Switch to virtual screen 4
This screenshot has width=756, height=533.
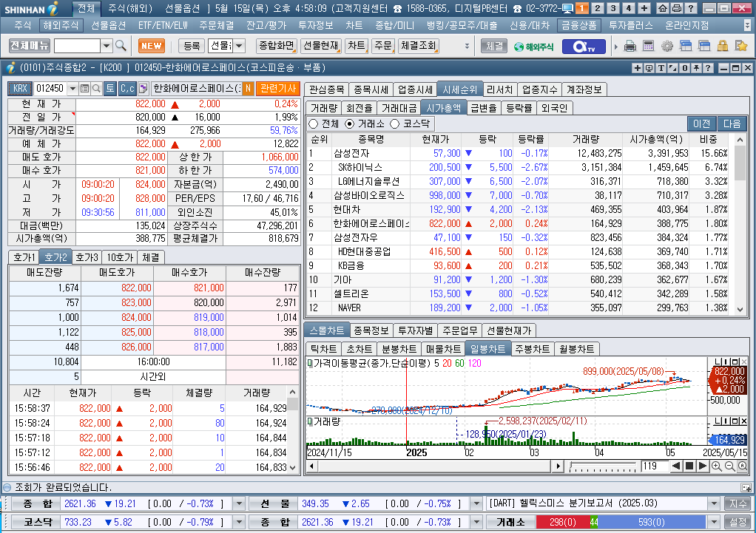click(628, 8)
